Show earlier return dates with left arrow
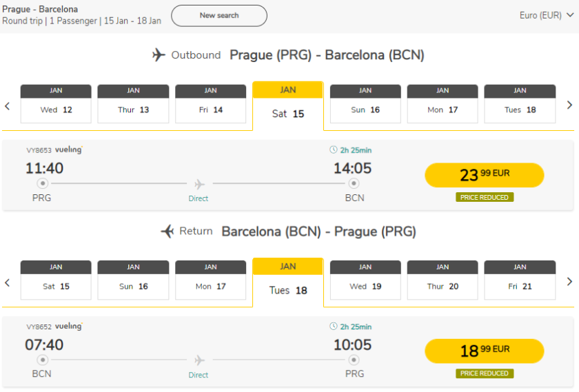 [x=8, y=282]
